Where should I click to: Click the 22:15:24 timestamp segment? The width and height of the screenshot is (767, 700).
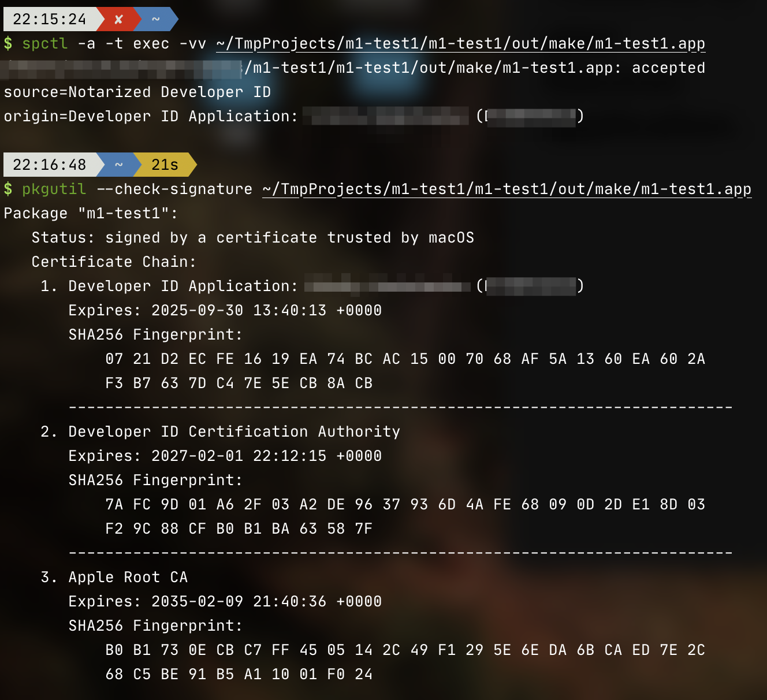coord(50,19)
